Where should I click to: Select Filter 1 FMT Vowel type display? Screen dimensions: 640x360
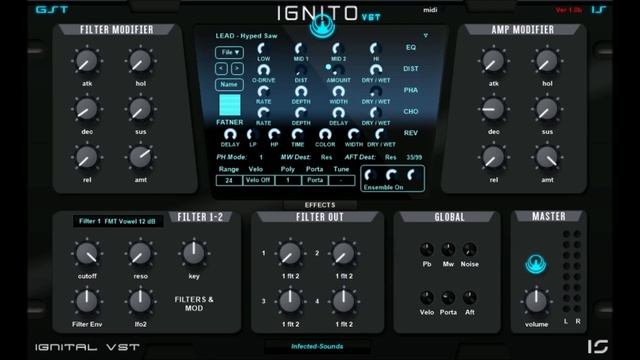point(118,221)
